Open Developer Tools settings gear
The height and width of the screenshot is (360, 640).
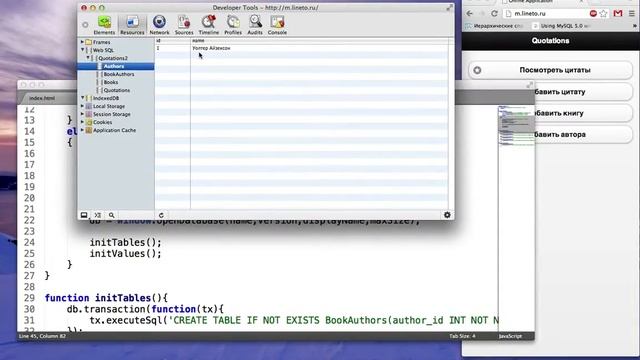tap(447, 215)
